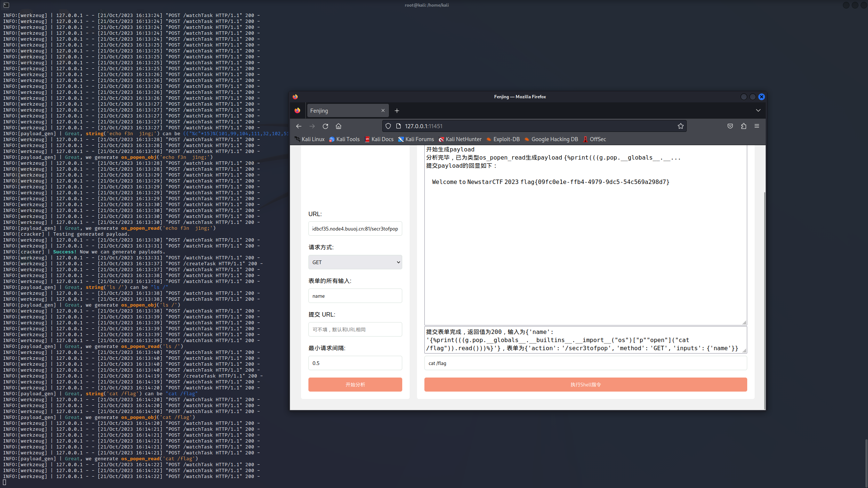
Task: Close the terminal window
Action: click(864, 5)
